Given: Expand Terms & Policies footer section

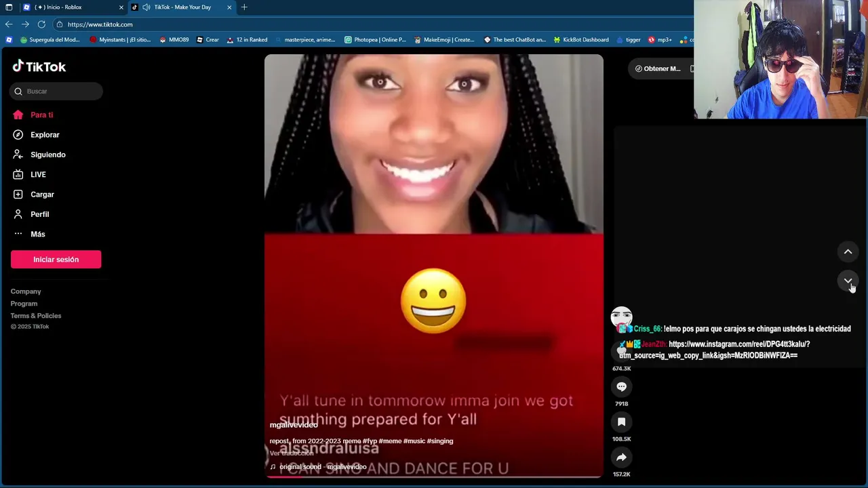Looking at the screenshot, I should [x=36, y=316].
